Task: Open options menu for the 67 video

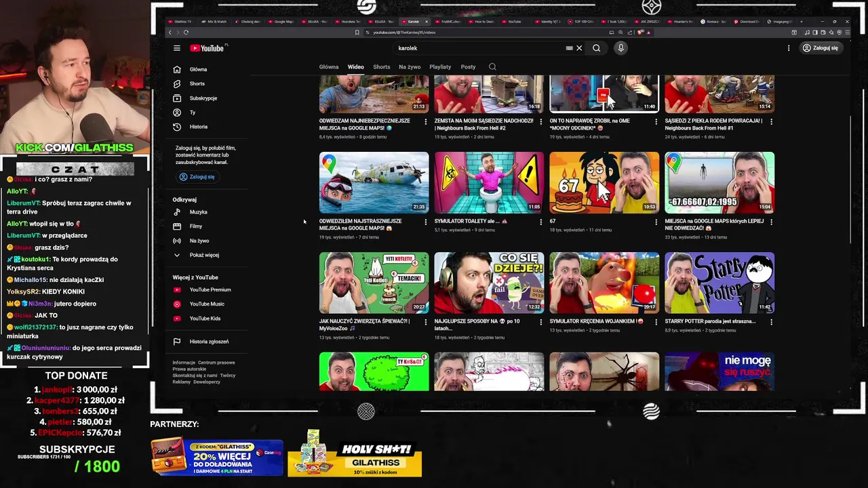Action: pos(656,222)
